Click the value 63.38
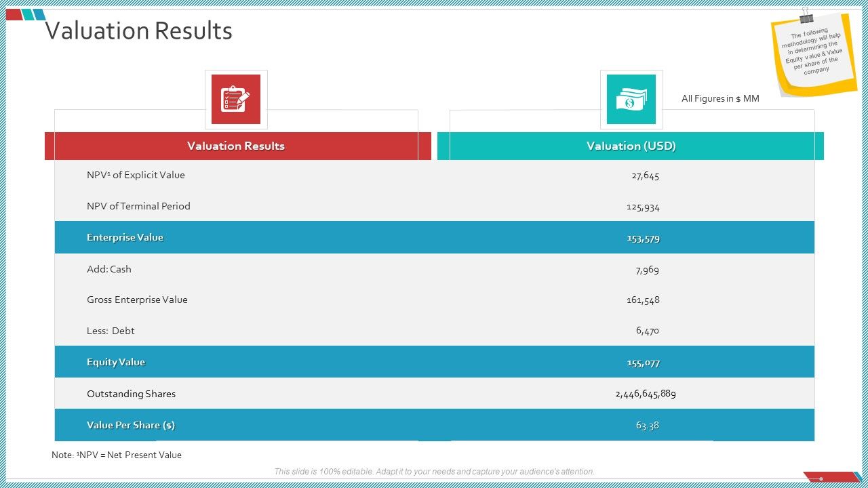This screenshot has height=488, width=868. (x=648, y=426)
